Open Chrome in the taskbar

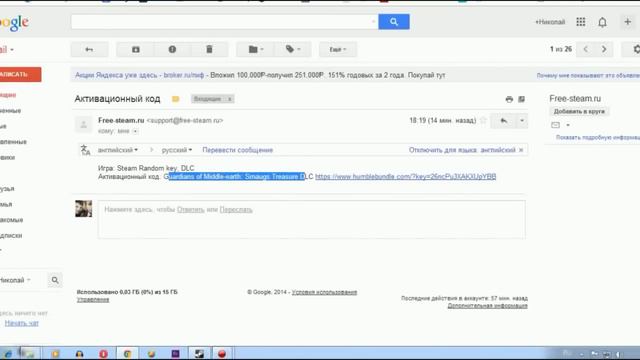[127, 354]
